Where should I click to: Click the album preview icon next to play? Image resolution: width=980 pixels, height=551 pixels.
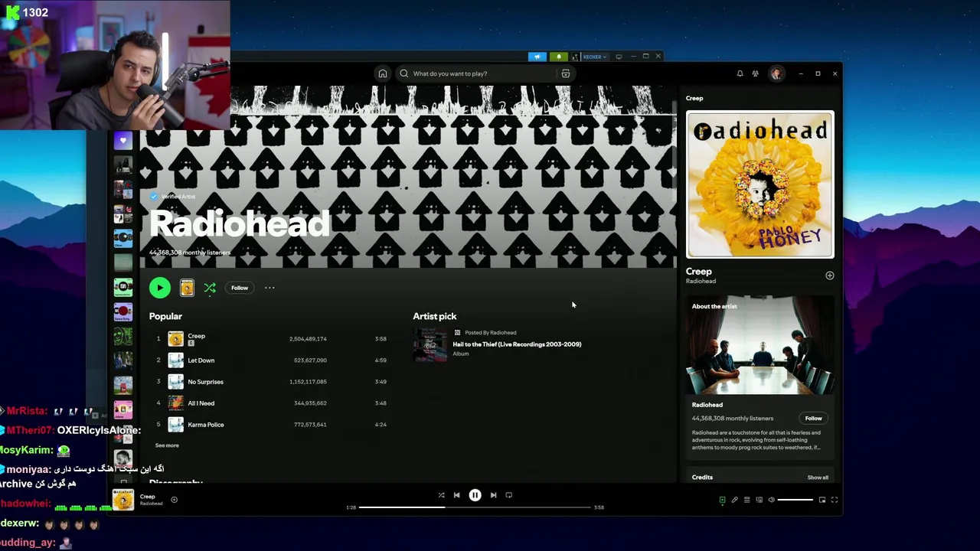[x=187, y=288]
